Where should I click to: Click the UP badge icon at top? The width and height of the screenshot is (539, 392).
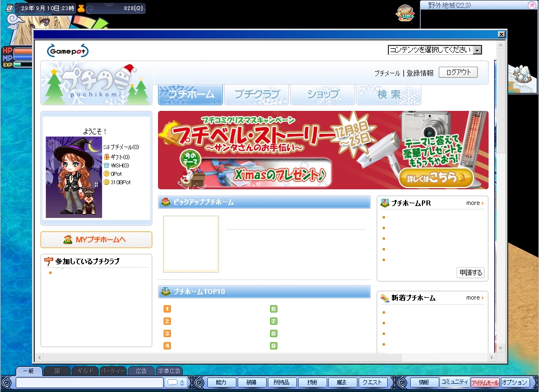(x=405, y=13)
